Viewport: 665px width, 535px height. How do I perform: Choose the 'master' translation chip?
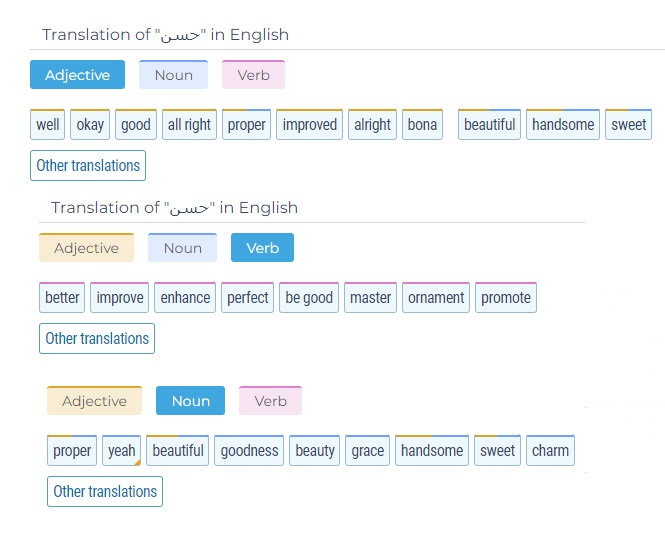tap(370, 298)
